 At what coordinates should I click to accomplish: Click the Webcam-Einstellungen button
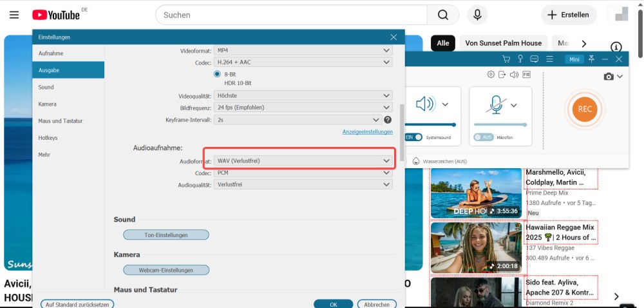pyautogui.click(x=166, y=270)
